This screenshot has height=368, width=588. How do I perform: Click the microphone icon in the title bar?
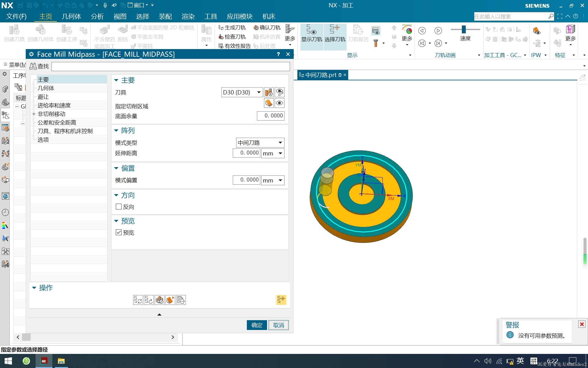click(x=105, y=5)
